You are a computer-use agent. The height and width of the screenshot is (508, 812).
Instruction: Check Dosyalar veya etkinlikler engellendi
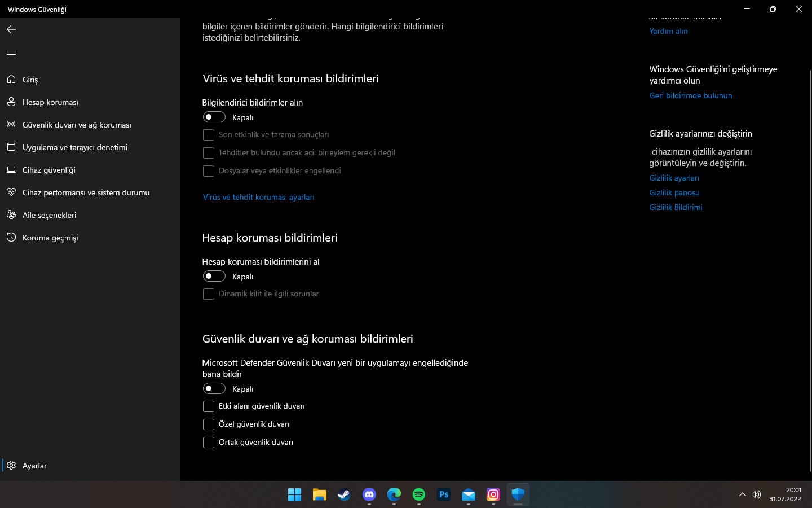coord(209,171)
